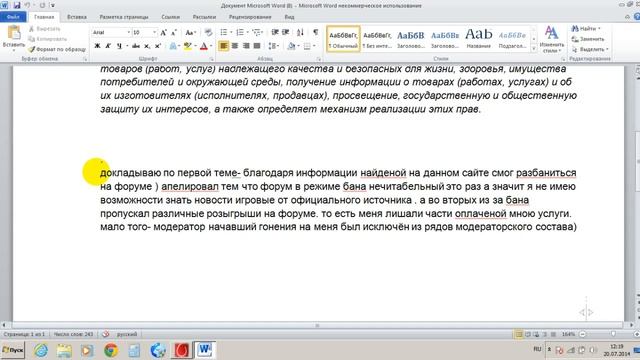The image size is (640, 360).
Task: Click the Increase Indent icon
Action: coord(286,32)
